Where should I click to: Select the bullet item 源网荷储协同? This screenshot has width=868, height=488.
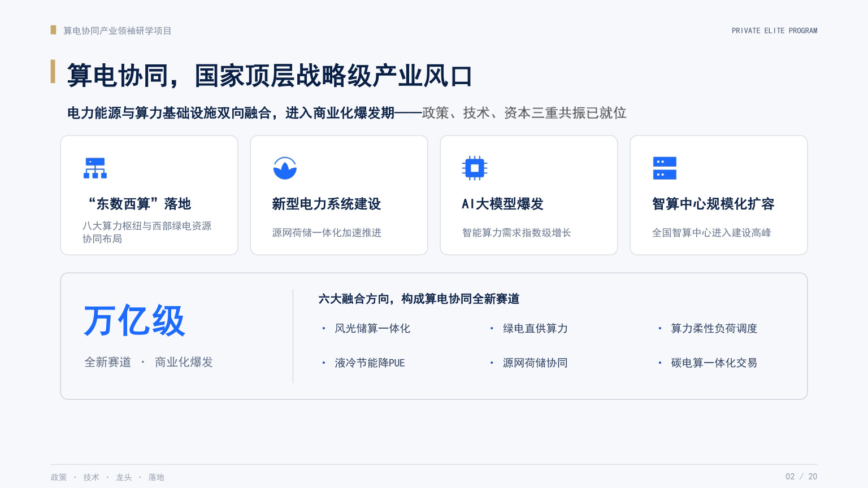(535, 363)
